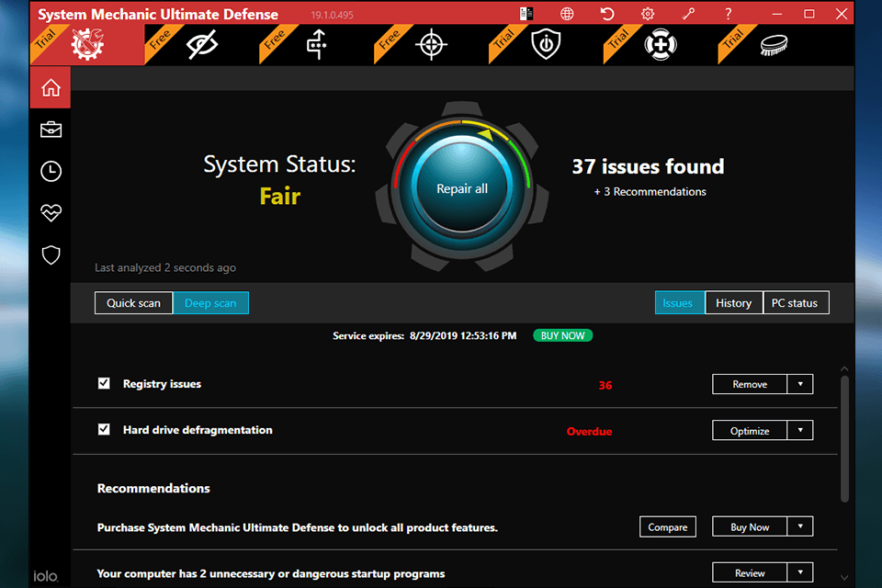882x588 pixels.
Task: Open the System Mechanic gear-wrench module
Action: (x=87, y=44)
